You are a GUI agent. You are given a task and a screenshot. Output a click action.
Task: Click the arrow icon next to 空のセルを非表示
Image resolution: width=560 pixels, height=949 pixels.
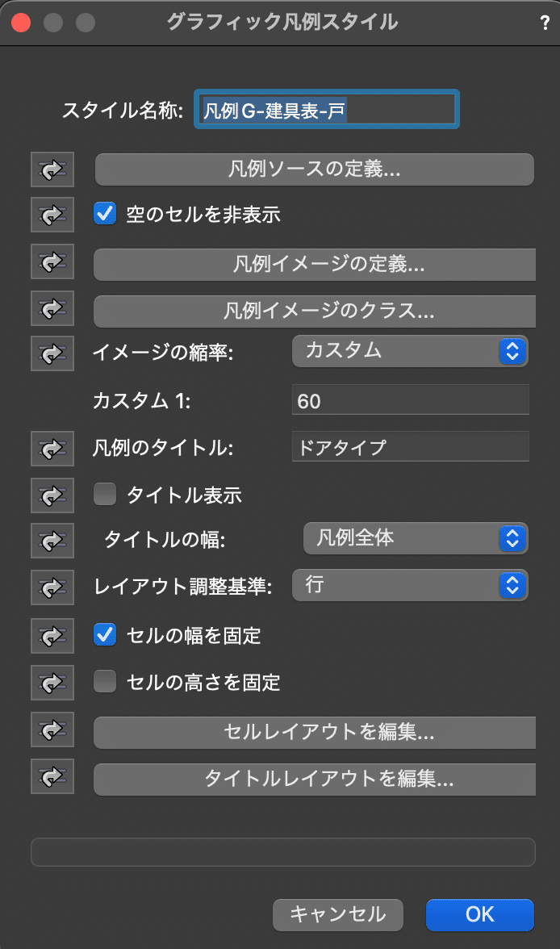(52, 215)
